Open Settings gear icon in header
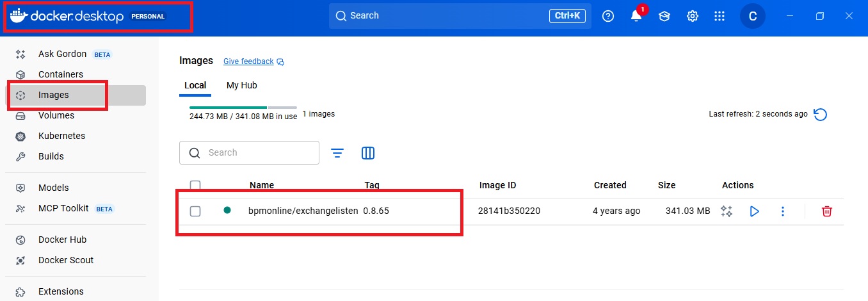868x301 pixels. tap(692, 17)
